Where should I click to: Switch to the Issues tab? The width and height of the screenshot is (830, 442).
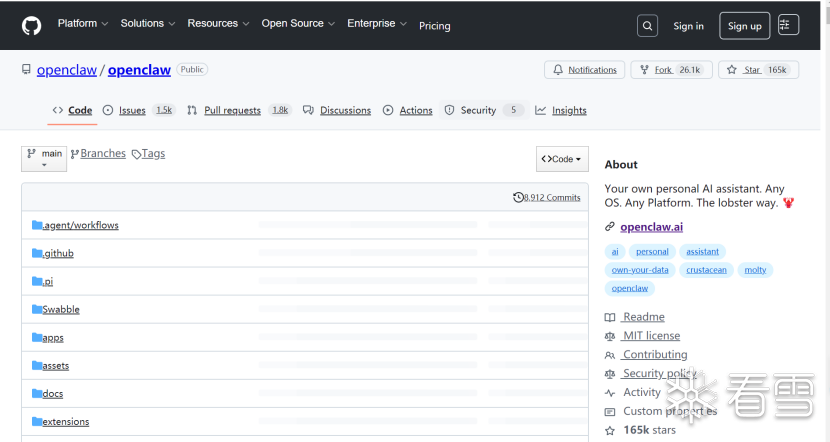[132, 111]
